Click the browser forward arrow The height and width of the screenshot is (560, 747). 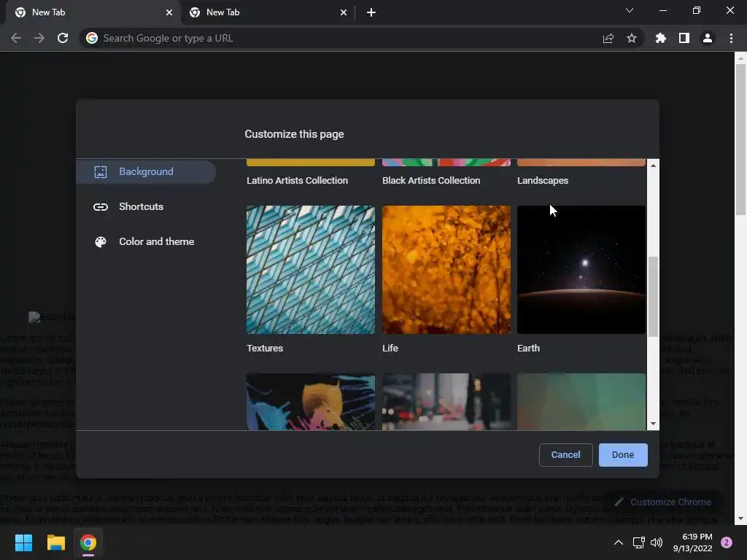coord(39,38)
